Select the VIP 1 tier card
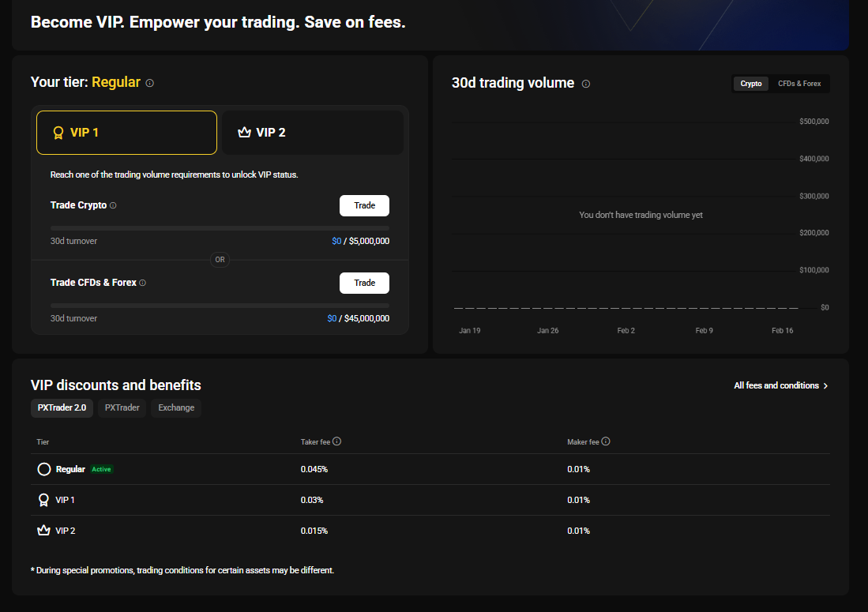The image size is (868, 612). click(x=126, y=133)
